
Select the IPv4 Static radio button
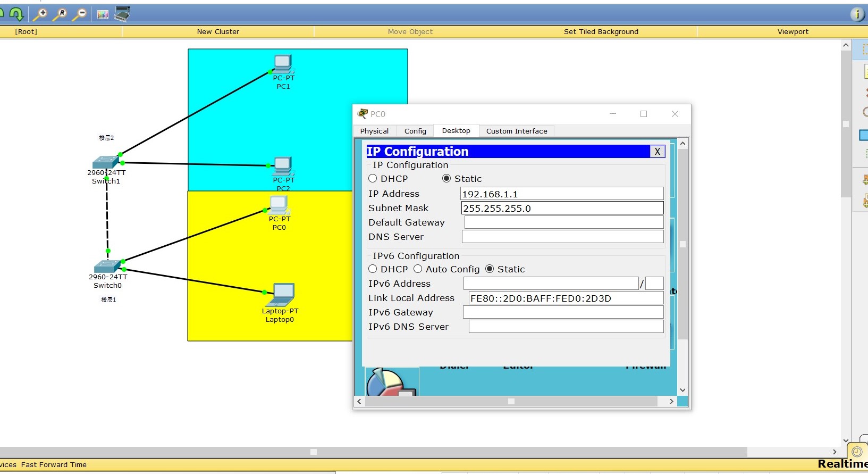(446, 179)
